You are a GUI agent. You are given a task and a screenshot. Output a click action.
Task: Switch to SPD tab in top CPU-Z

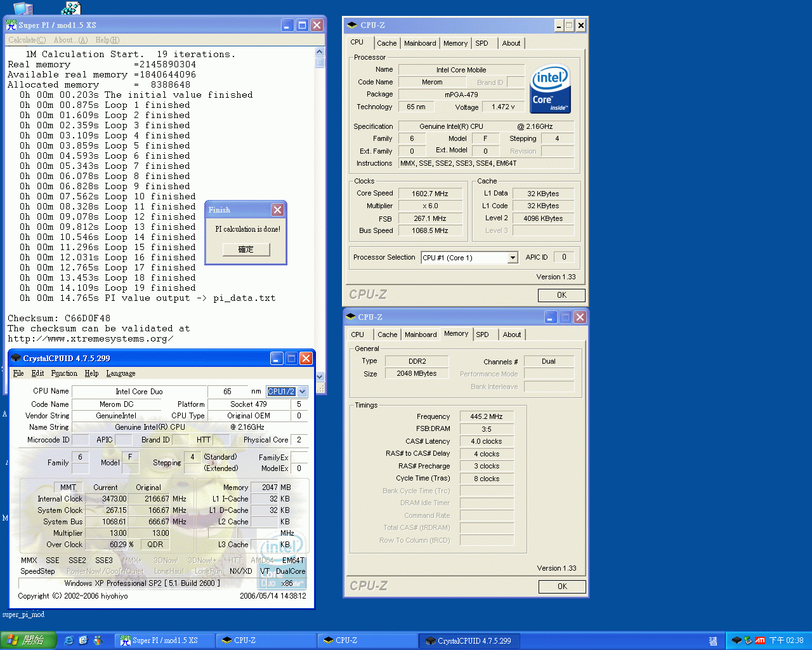pos(482,43)
